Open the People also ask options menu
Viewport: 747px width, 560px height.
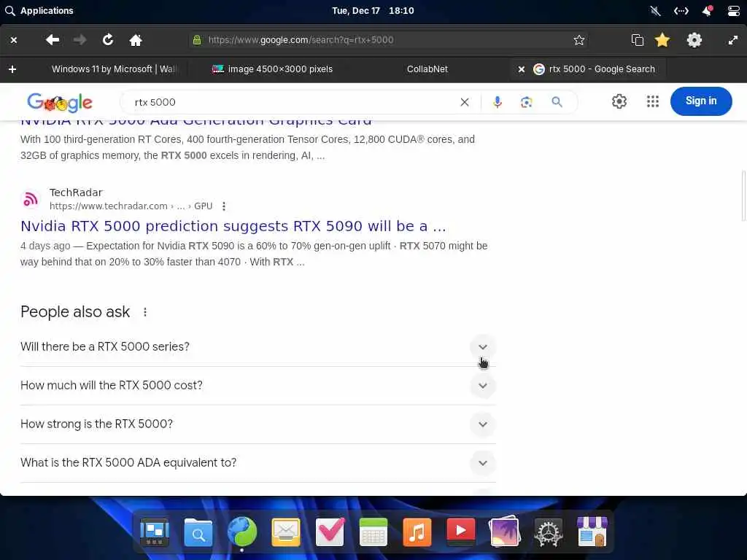[x=145, y=312]
